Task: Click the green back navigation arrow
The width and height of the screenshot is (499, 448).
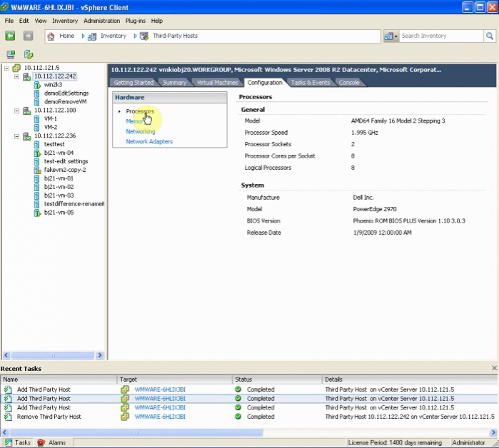Action: [10, 36]
